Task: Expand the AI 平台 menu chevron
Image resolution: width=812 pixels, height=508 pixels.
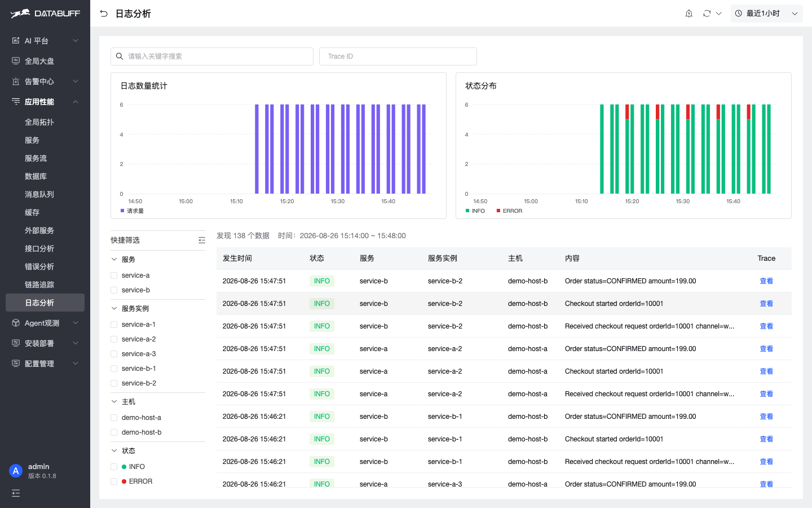Action: click(76, 41)
